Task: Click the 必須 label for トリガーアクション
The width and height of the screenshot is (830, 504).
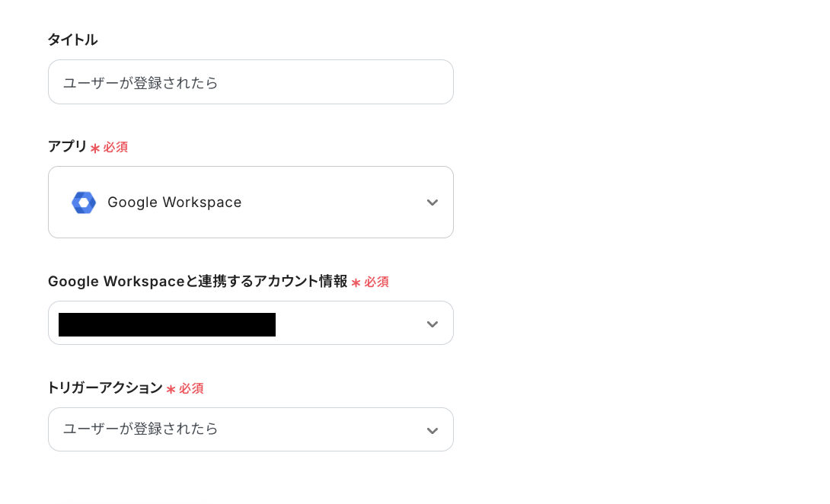Action: [190, 388]
